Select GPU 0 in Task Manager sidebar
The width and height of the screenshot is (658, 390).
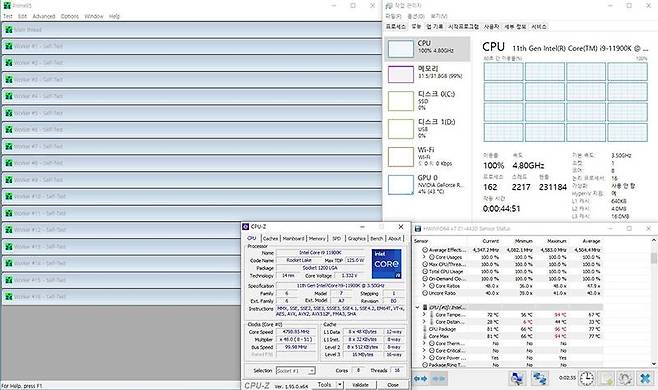tap(427, 184)
